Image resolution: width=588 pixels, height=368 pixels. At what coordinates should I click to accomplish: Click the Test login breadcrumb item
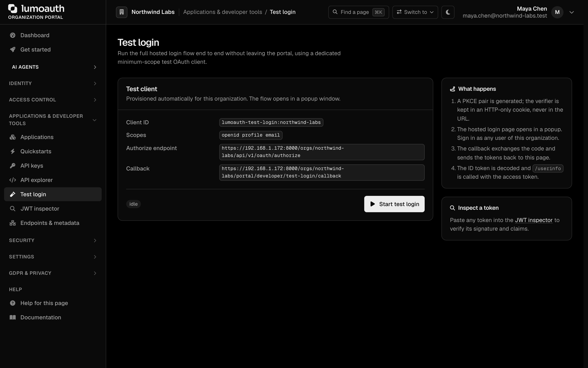tap(283, 12)
